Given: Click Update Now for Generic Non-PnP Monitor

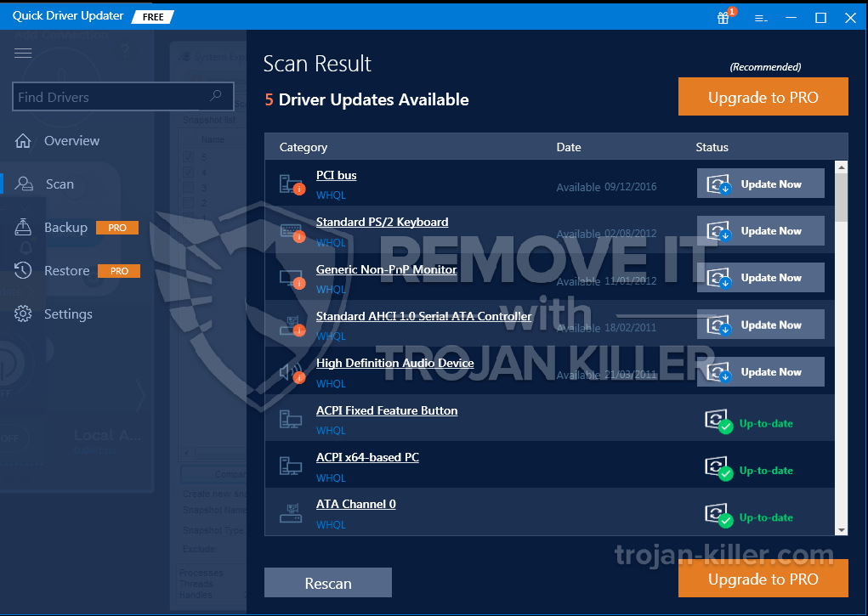Looking at the screenshot, I should [x=761, y=277].
